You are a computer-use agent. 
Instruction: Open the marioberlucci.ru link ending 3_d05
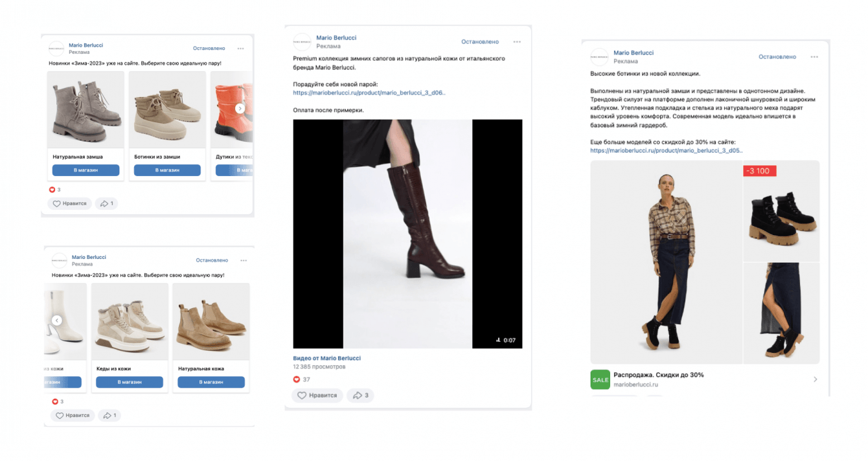(667, 150)
